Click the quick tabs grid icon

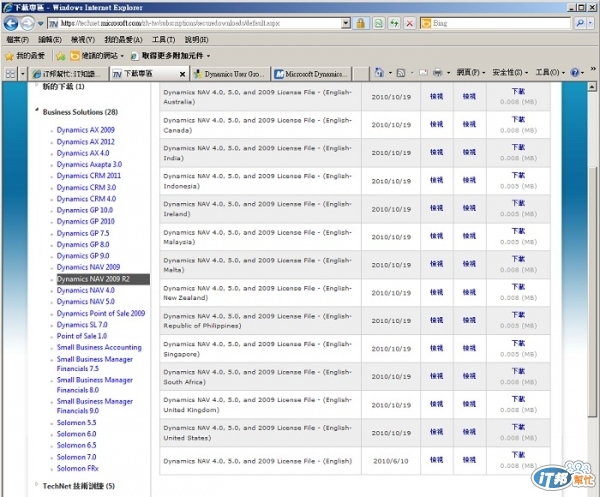point(10,73)
